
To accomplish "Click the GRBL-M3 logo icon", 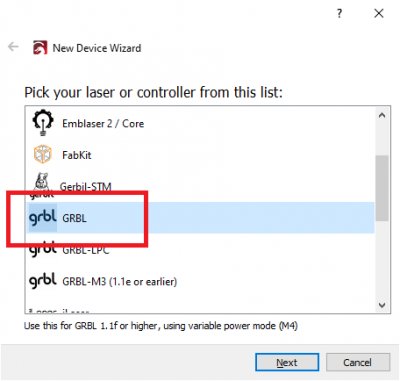I will (43, 281).
